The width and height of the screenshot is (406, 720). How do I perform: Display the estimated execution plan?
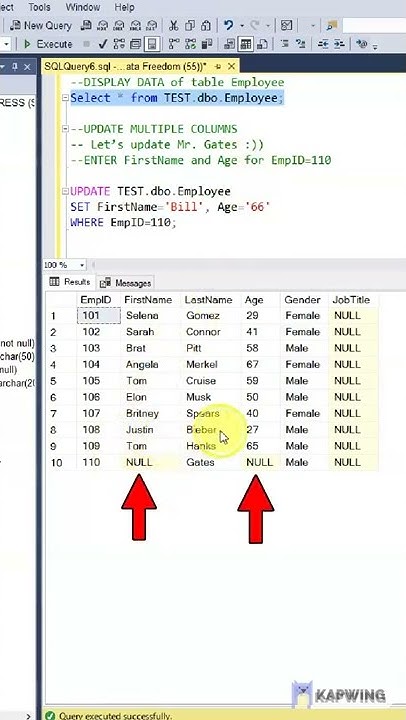point(119,45)
